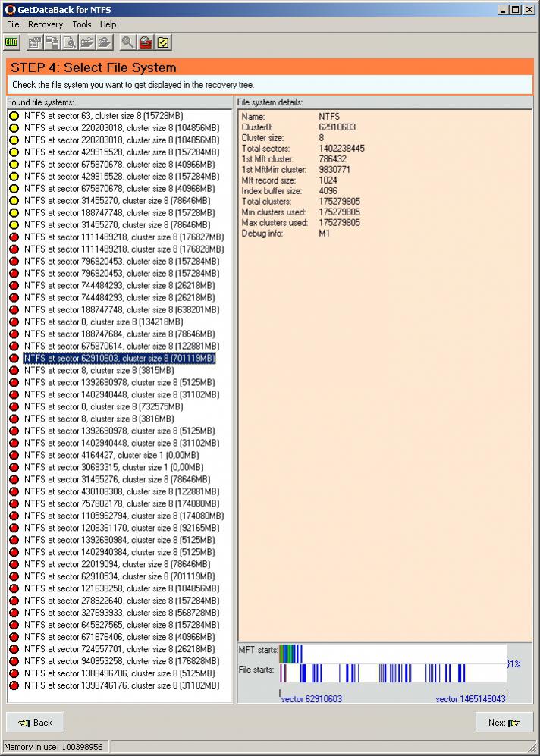Select NTFS at sector 430108308 (122881MB)
Image resolution: width=540 pixels, height=756 pixels.
(x=121, y=491)
